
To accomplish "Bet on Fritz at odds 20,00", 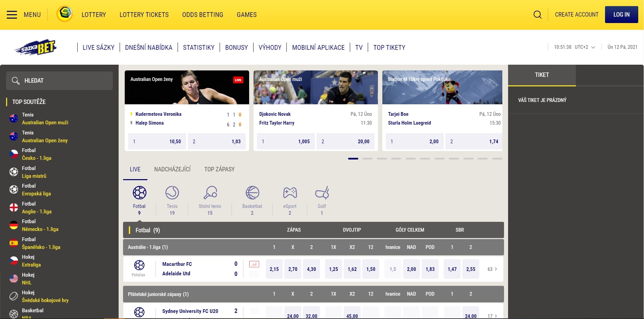I will [x=345, y=141].
